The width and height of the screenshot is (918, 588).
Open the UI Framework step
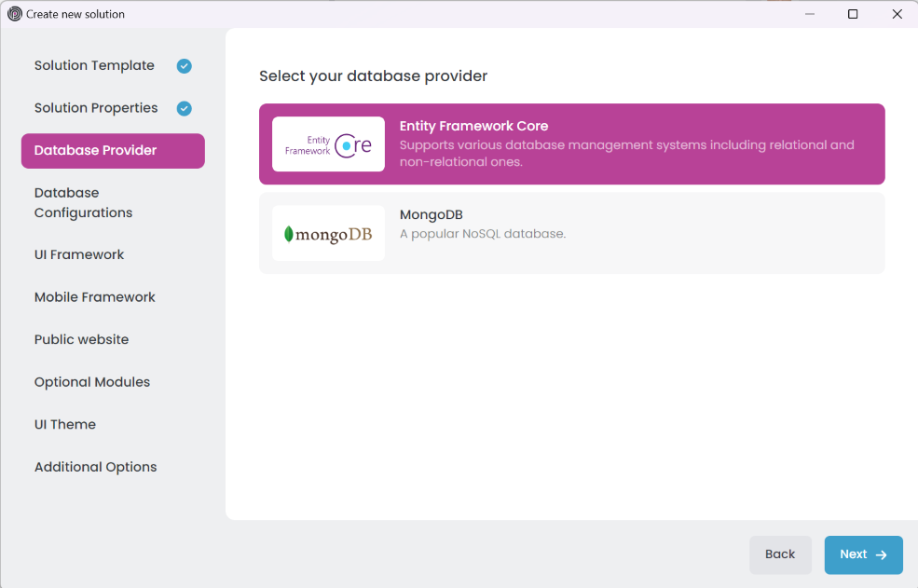113,254
